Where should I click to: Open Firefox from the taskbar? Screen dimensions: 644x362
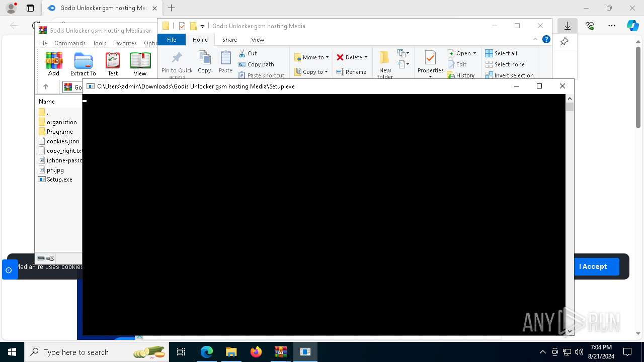[256, 352]
